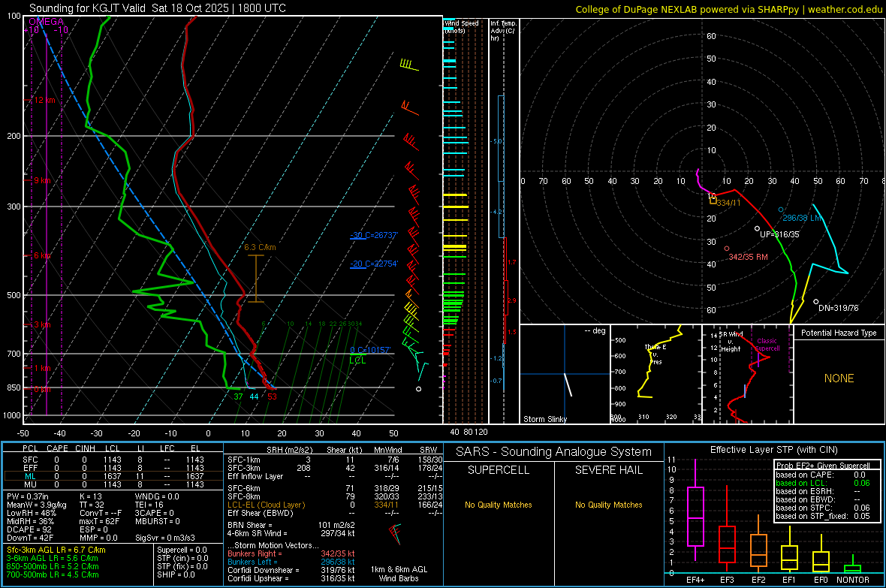Click the 0 C=10157' freezing level label
Screen dimensions: 886x588
click(x=370, y=350)
